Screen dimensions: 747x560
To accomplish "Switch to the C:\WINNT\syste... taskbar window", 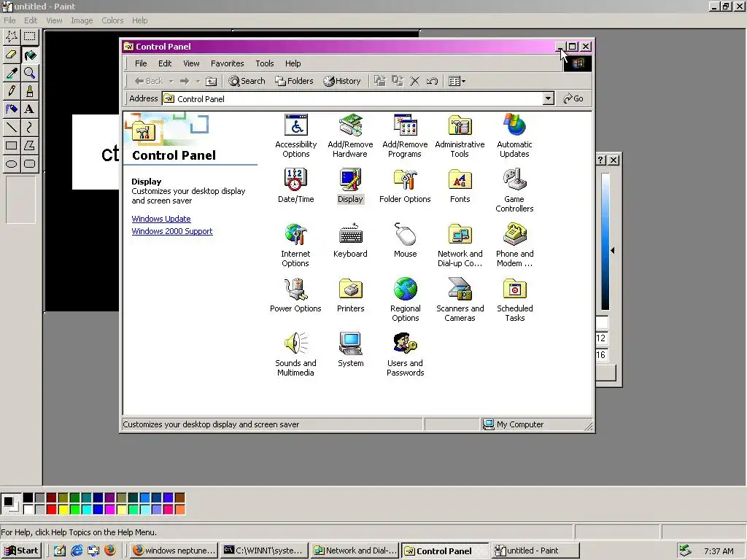I will [x=264, y=551].
